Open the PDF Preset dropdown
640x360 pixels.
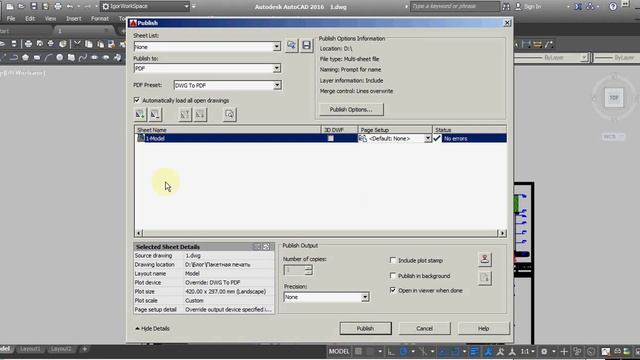(277, 85)
